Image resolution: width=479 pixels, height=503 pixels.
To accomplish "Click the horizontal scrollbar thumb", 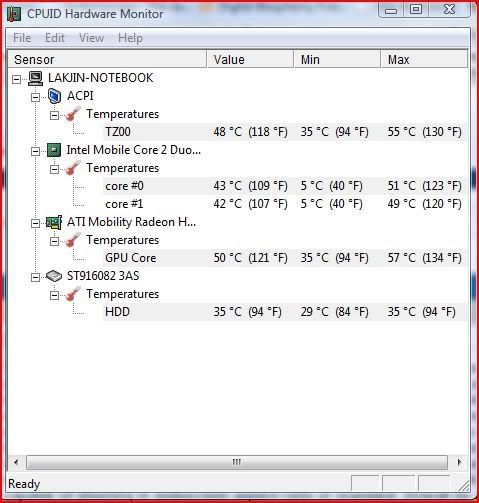I will (x=237, y=462).
